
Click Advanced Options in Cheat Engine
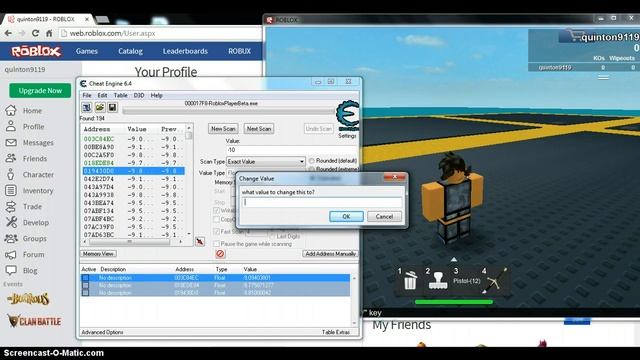(102, 332)
